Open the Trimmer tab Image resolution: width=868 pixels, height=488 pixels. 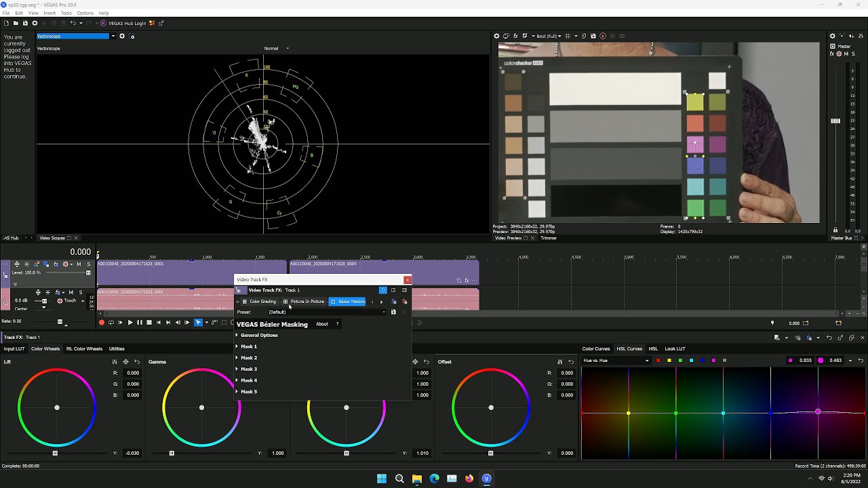click(x=549, y=238)
